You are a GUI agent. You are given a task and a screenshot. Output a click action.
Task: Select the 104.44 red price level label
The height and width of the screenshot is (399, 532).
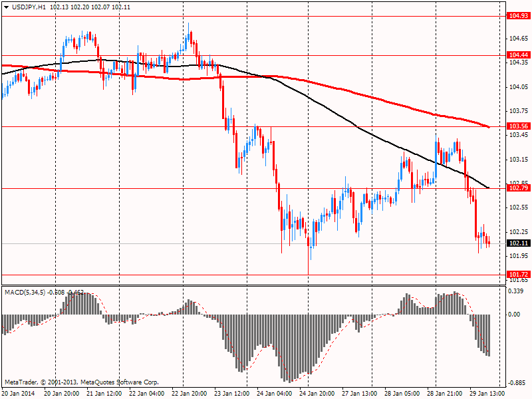pos(519,55)
